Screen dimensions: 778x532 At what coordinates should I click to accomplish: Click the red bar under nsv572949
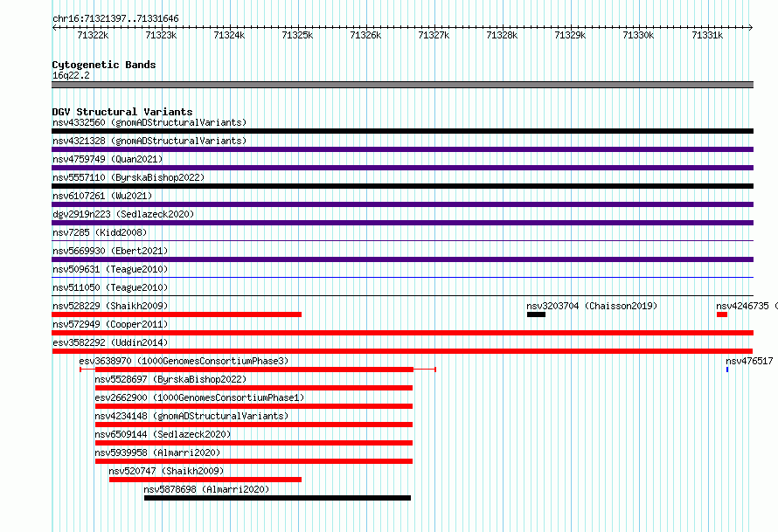(x=402, y=333)
